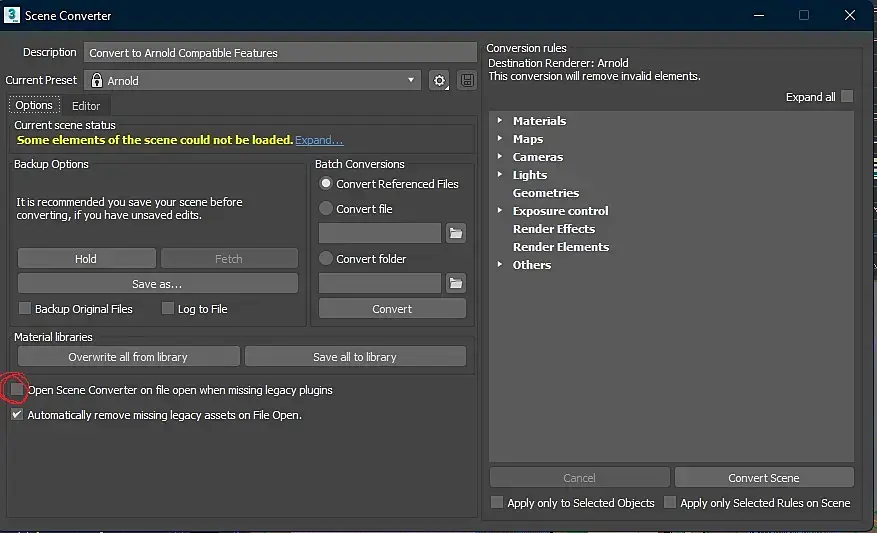
Task: Click the lock icon beside Arnold preset
Action: click(x=97, y=81)
